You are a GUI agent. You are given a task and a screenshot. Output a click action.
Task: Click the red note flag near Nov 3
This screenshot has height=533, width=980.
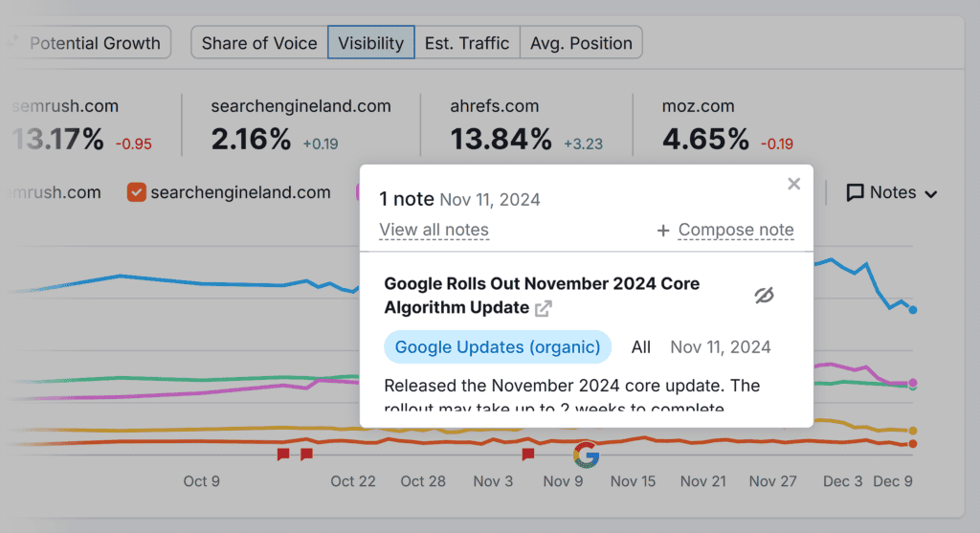[x=527, y=454]
